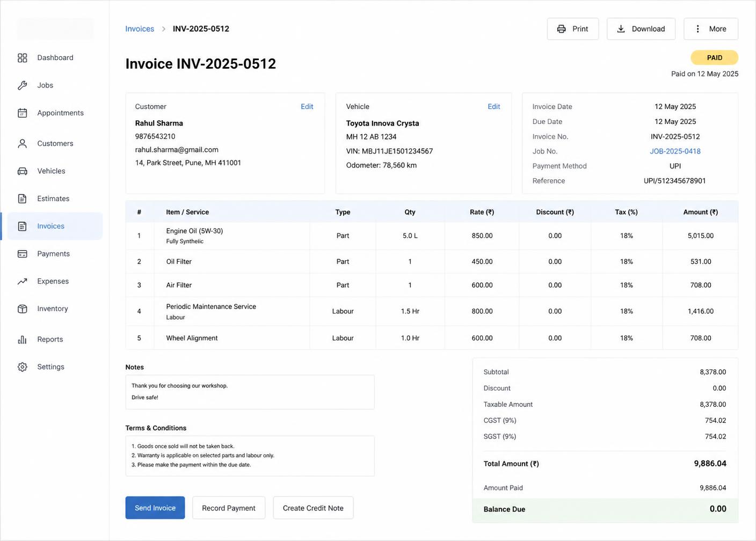This screenshot has height=541, width=756.
Task: Click the Payments card icon
Action: tap(22, 254)
